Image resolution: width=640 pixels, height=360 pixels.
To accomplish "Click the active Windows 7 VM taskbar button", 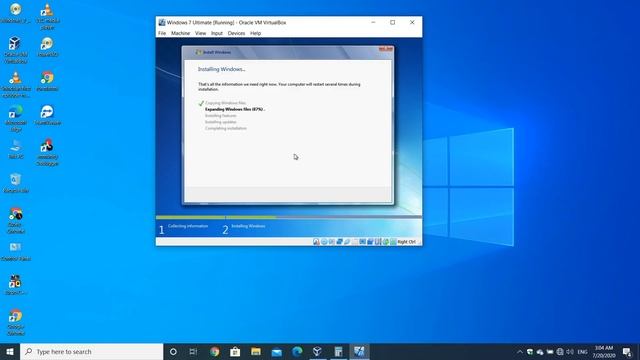I will 359,351.
